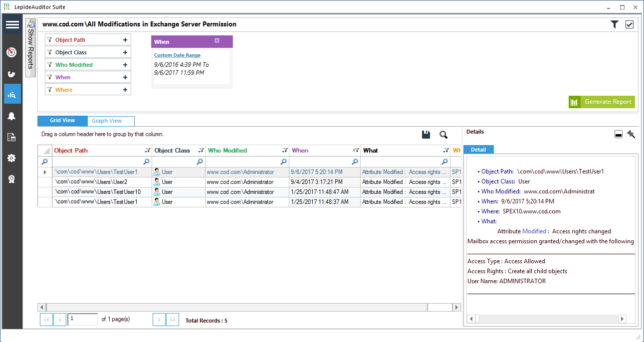The image size is (644, 342).
Task: Click the 9/4/2017 3:17:21 PM cell
Action: tap(325, 182)
